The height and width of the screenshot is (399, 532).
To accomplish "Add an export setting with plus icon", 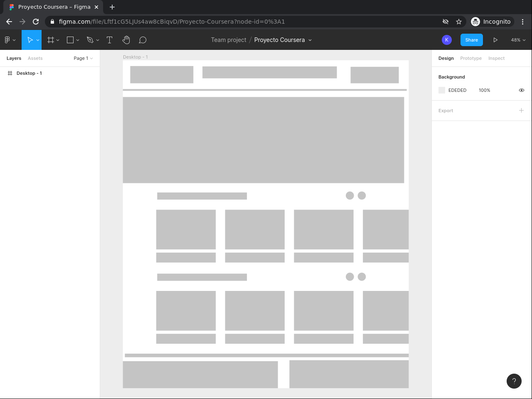I will point(521,111).
